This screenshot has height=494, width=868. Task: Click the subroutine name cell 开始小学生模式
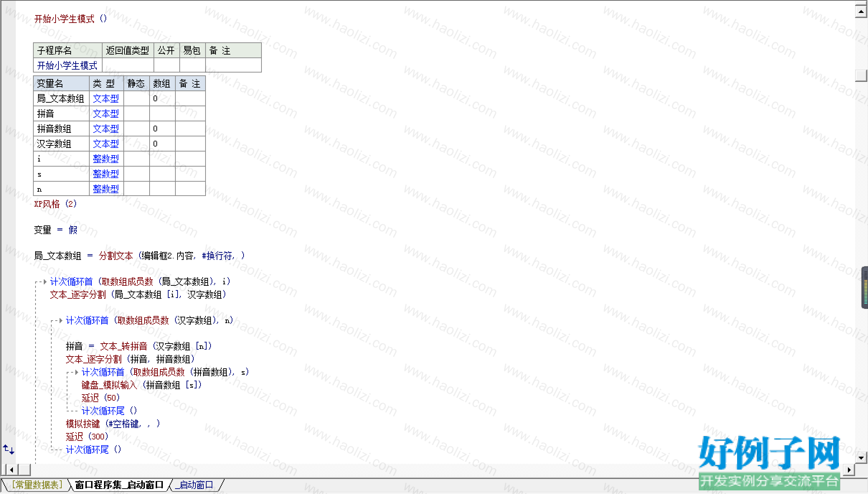coord(67,65)
